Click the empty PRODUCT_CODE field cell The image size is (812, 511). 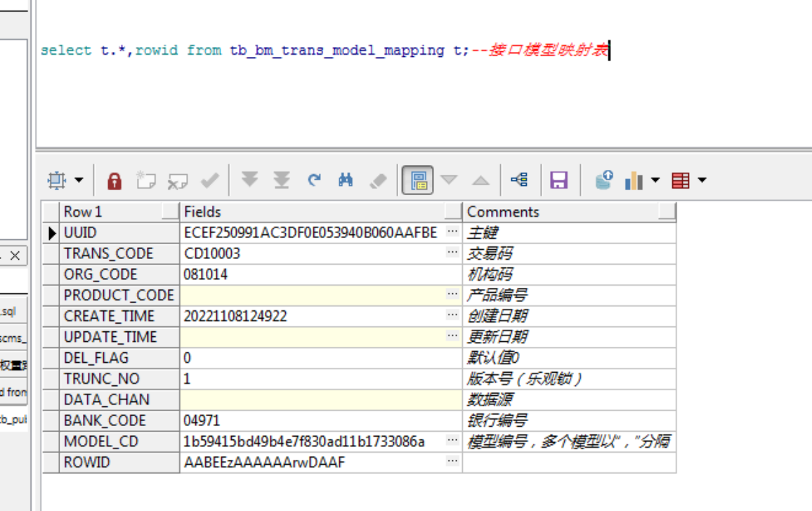click(313, 296)
